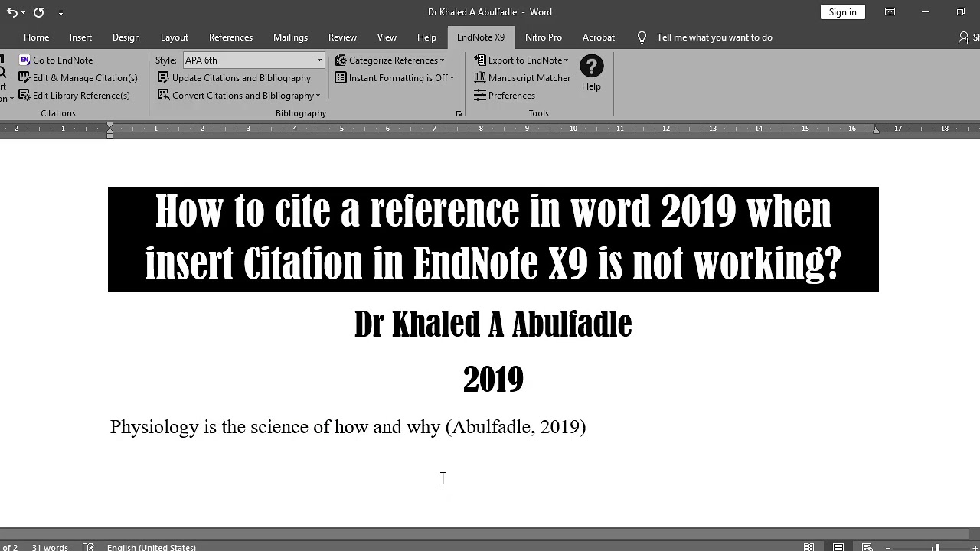Open the Acrobat tab
This screenshot has height=551, width=980.
pos(599,37)
